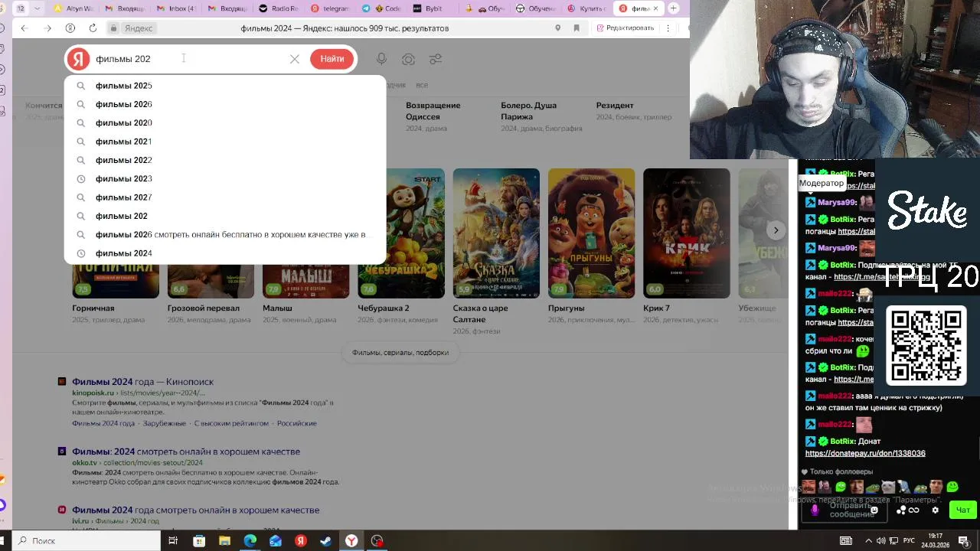The image size is (980, 551).
Task: Click the Горничная film title
Action: 93,308
